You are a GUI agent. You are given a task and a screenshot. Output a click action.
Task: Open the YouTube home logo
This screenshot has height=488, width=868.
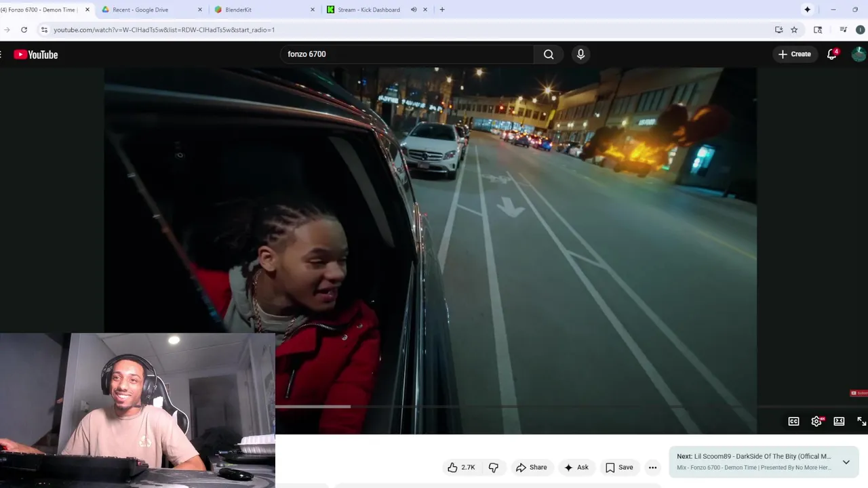(x=36, y=54)
